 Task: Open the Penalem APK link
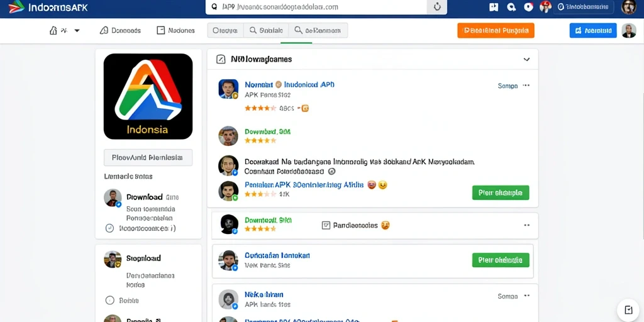[x=304, y=185]
